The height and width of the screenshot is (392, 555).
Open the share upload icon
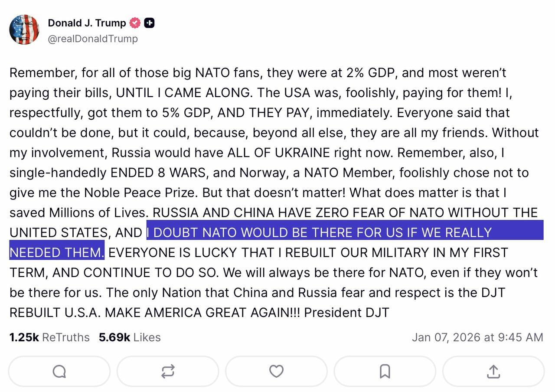pos(493,371)
